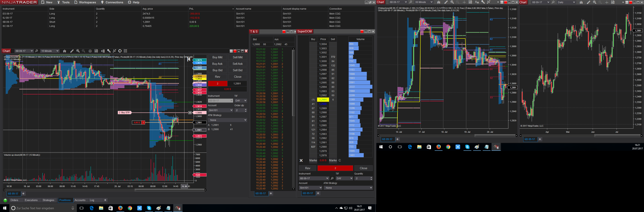
Task: Open the Help menu
Action: point(134,2)
